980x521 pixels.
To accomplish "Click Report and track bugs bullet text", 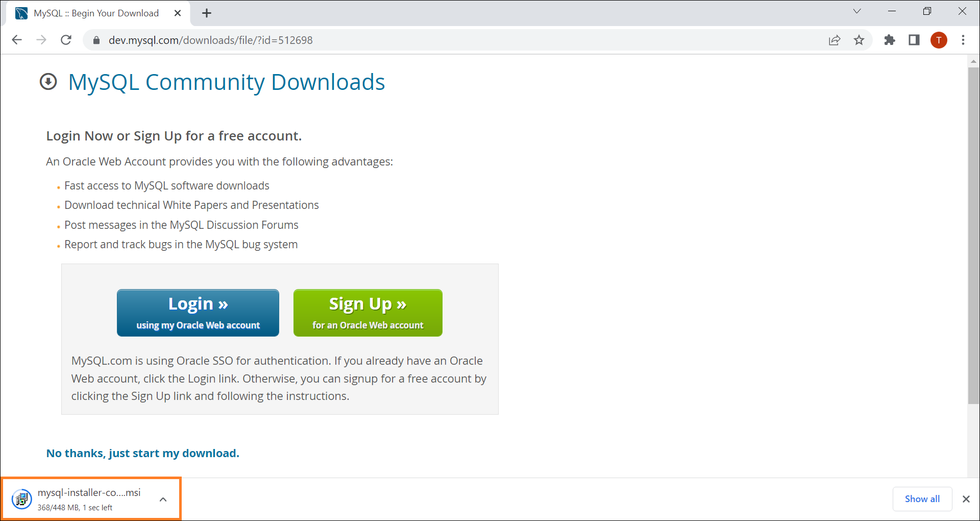I will click(181, 245).
